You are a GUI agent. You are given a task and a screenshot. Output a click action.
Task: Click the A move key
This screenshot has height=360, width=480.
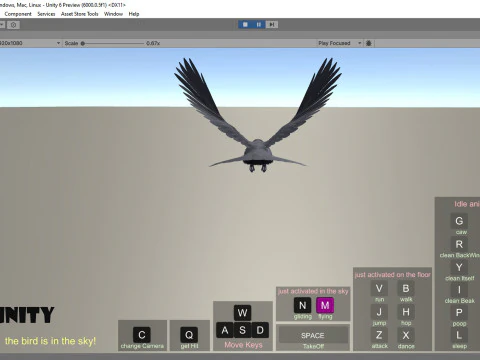225,330
